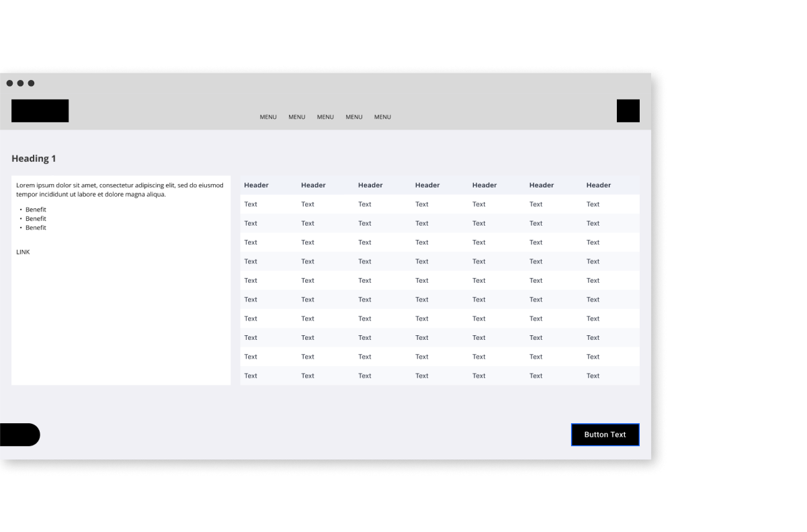Click the third window control dot
This screenshot has width=807, height=532.
click(x=31, y=83)
